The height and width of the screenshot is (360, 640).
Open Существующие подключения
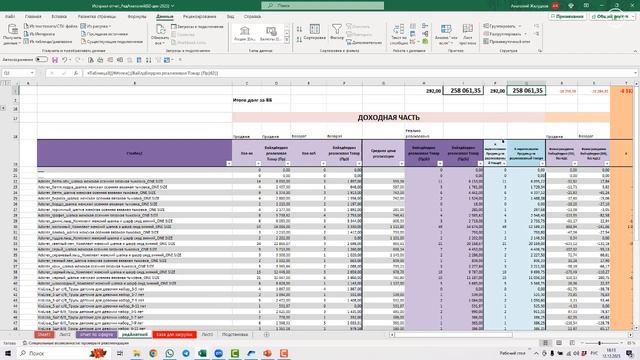(x=111, y=42)
